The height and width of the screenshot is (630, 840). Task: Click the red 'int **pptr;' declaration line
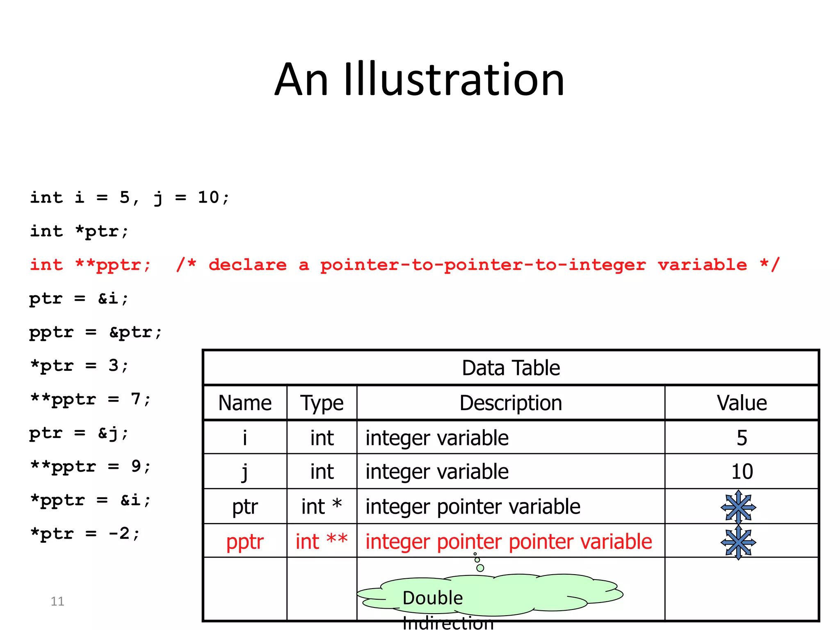(x=404, y=265)
